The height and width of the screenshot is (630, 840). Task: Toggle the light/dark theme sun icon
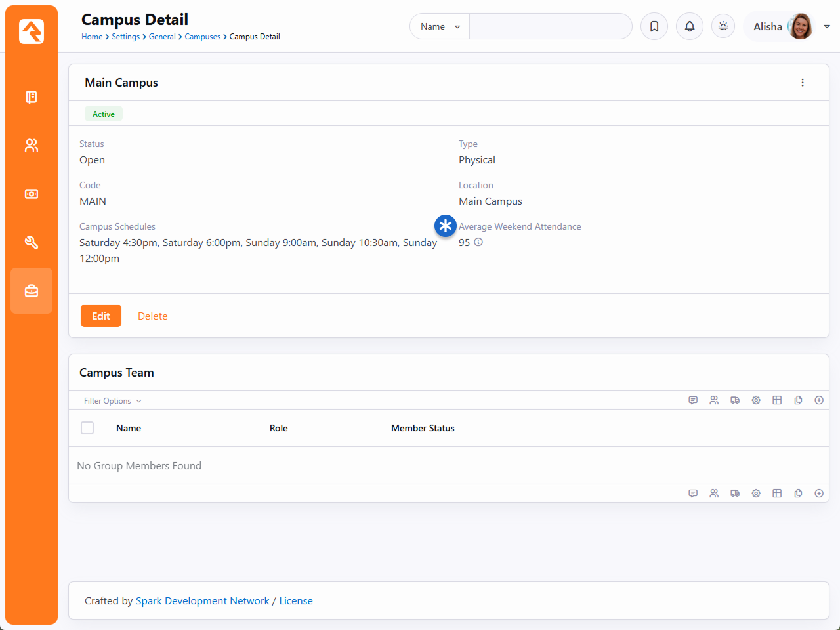[x=723, y=26]
